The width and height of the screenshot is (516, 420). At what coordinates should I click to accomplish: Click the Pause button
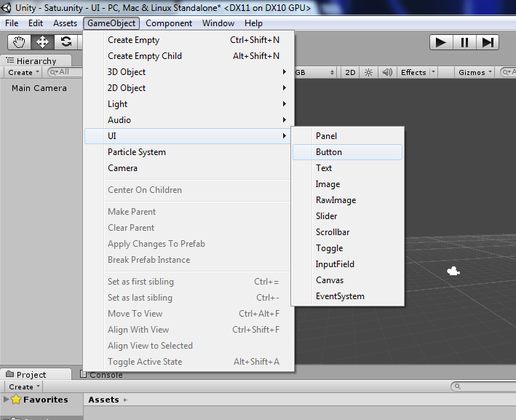tap(464, 42)
